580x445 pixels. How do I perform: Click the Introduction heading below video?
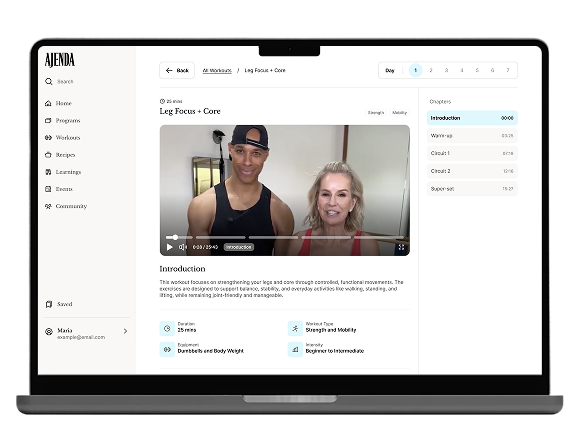click(182, 269)
